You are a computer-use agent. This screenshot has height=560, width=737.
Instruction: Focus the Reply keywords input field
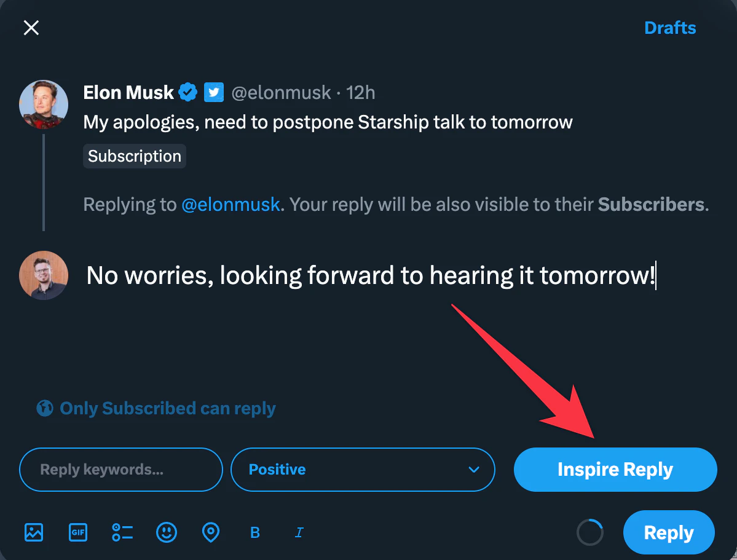(120, 469)
